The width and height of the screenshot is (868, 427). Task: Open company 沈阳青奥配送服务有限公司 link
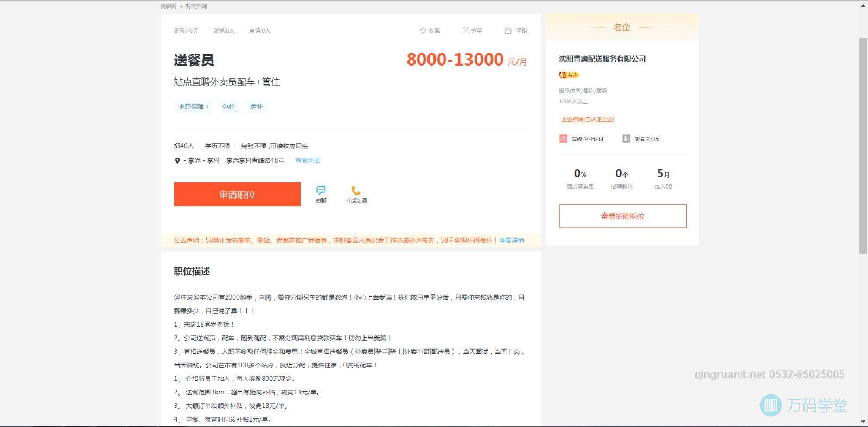(x=602, y=59)
